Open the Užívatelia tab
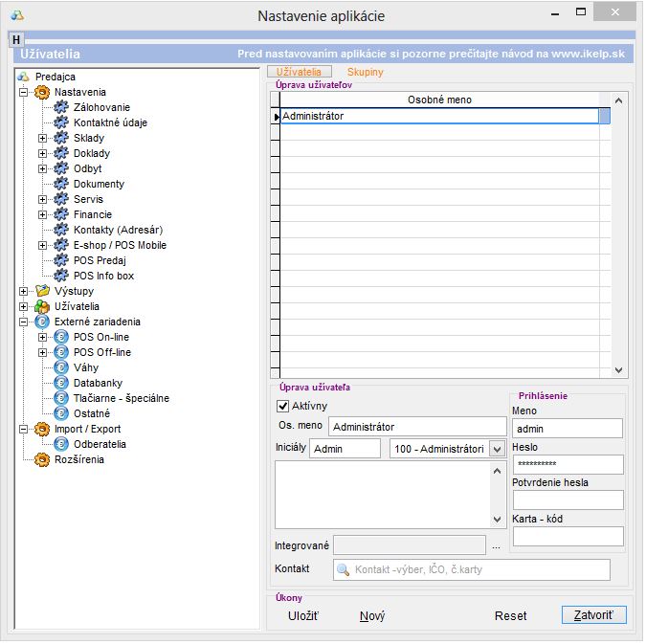 299,72
